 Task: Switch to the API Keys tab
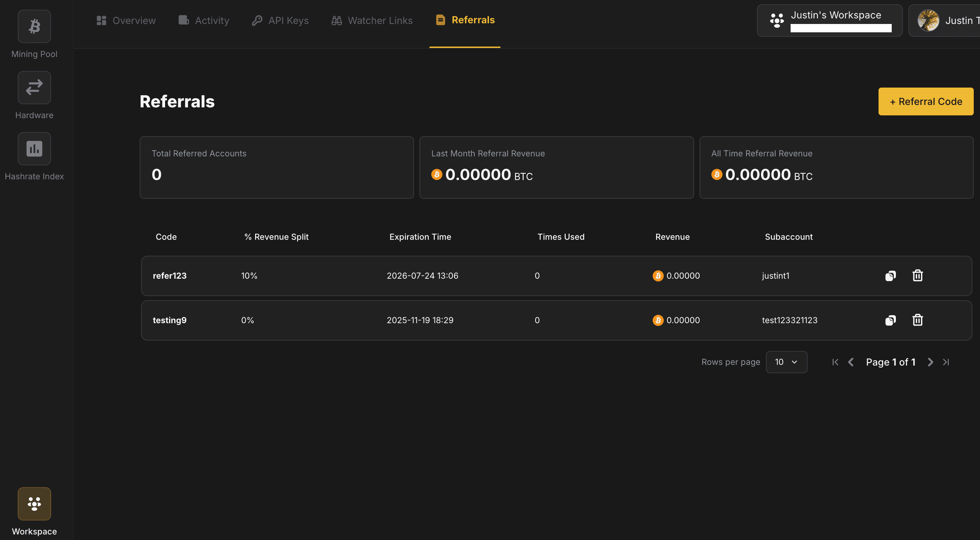tap(280, 20)
